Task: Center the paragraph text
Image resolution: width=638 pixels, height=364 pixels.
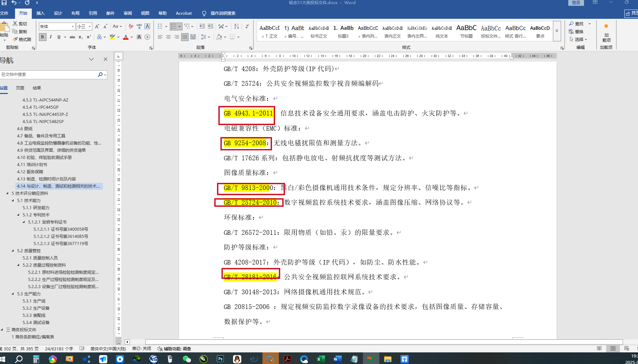Action: 168,37
